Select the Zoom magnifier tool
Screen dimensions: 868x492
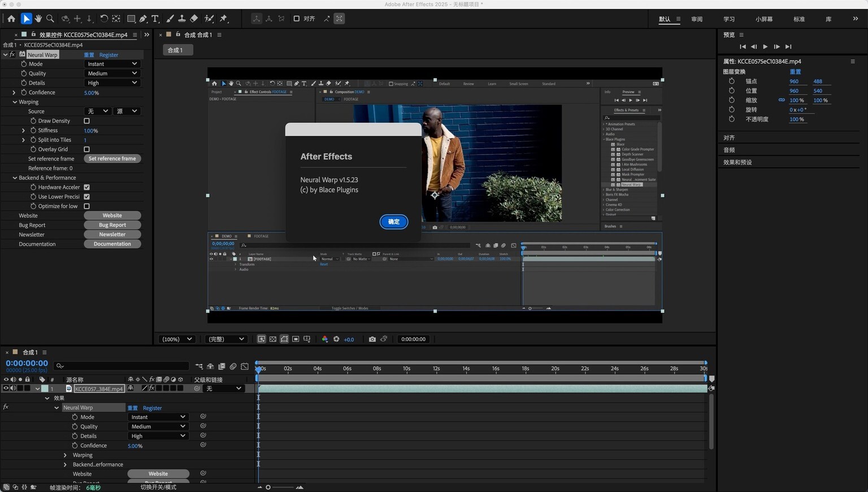pos(50,19)
